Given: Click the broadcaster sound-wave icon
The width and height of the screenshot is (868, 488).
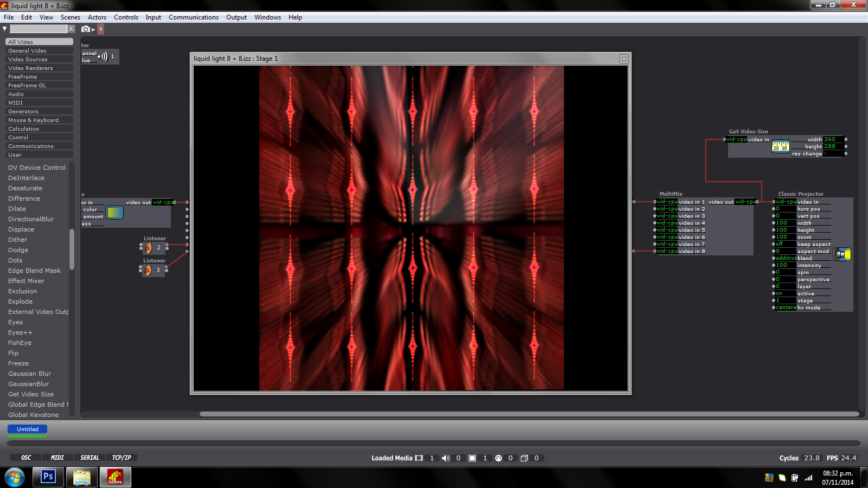Looking at the screenshot, I should tap(103, 56).
